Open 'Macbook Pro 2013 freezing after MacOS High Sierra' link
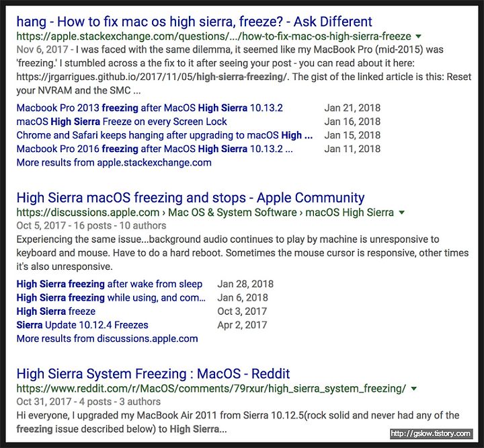This screenshot has width=484, height=448. [x=149, y=108]
